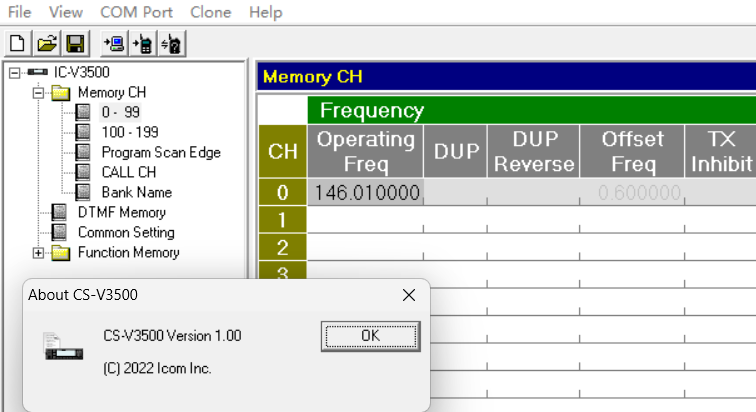Open a file using the folder icon
756x412 pixels.
(x=46, y=43)
